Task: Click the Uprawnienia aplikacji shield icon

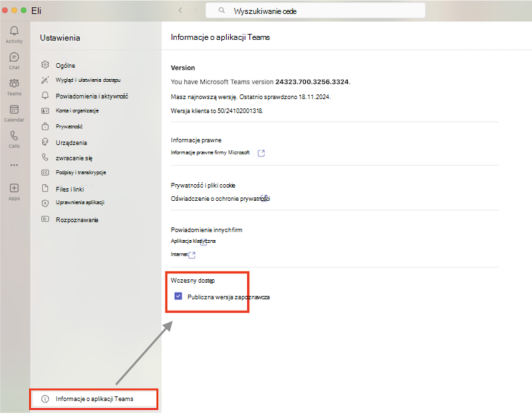Action: pyautogui.click(x=45, y=204)
